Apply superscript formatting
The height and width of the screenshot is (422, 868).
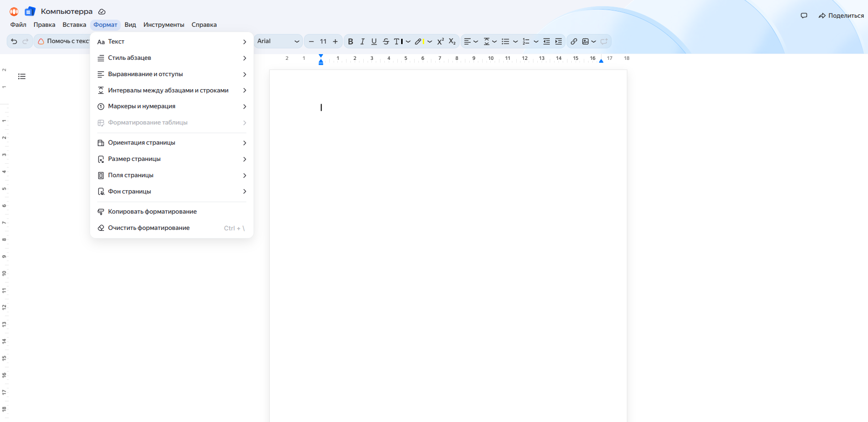440,42
